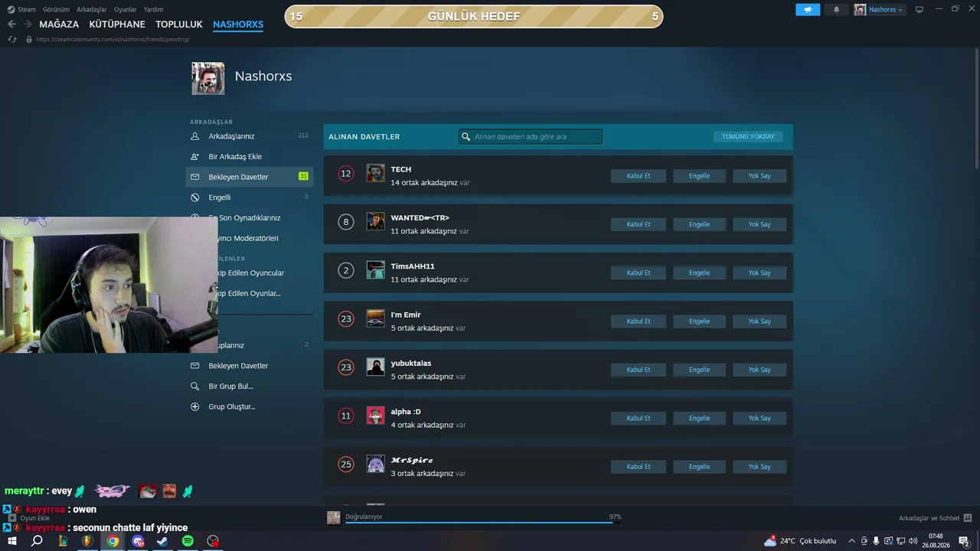Open TimsAHH11's profile avatar
This screenshot has width=980, height=551.
point(375,270)
